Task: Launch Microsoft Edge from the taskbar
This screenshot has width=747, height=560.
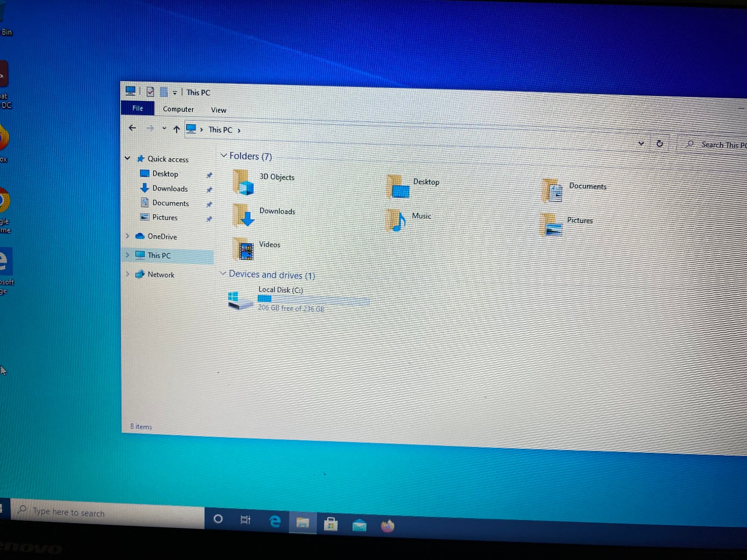Action: [275, 521]
